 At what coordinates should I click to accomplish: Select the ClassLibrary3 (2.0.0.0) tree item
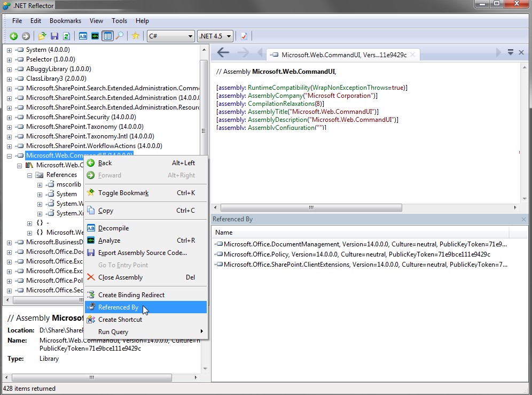[x=56, y=79]
